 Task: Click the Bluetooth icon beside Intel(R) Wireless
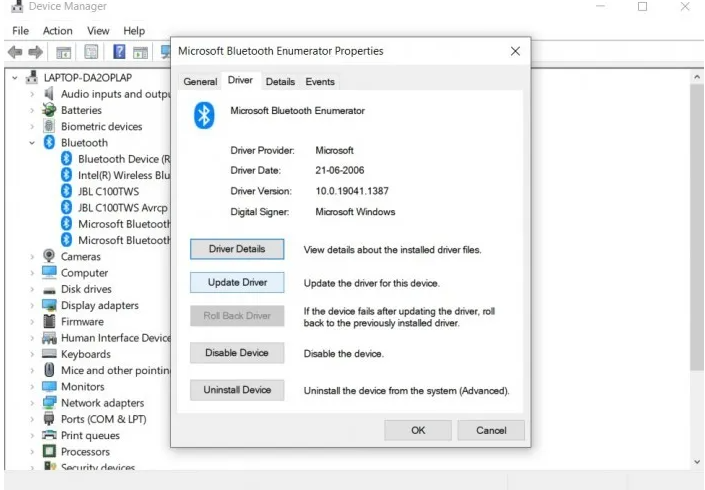[67, 175]
